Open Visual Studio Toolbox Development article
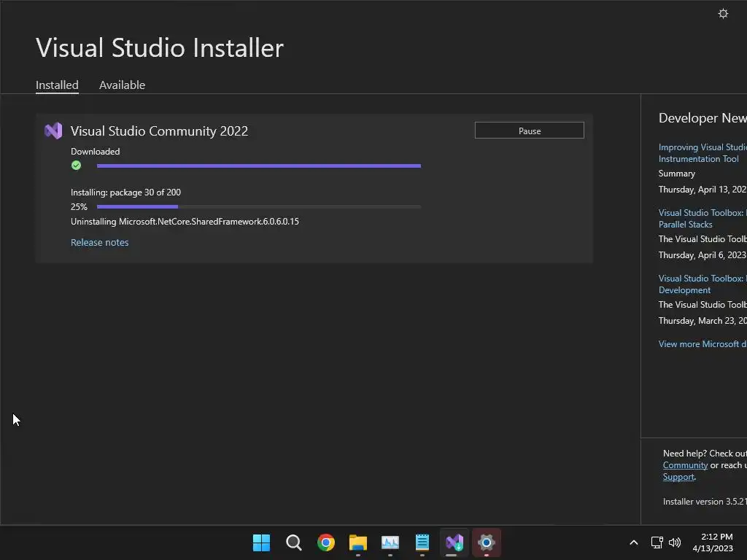The image size is (747, 560). (x=703, y=284)
